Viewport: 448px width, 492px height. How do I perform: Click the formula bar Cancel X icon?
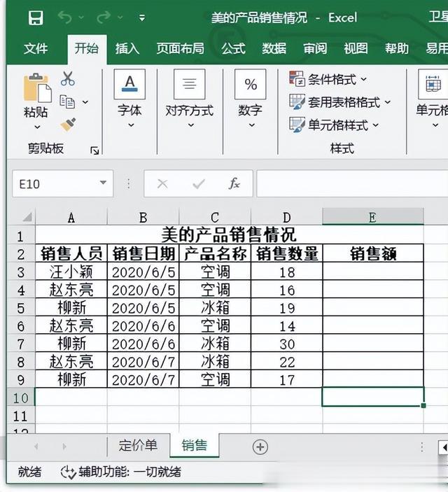(162, 184)
